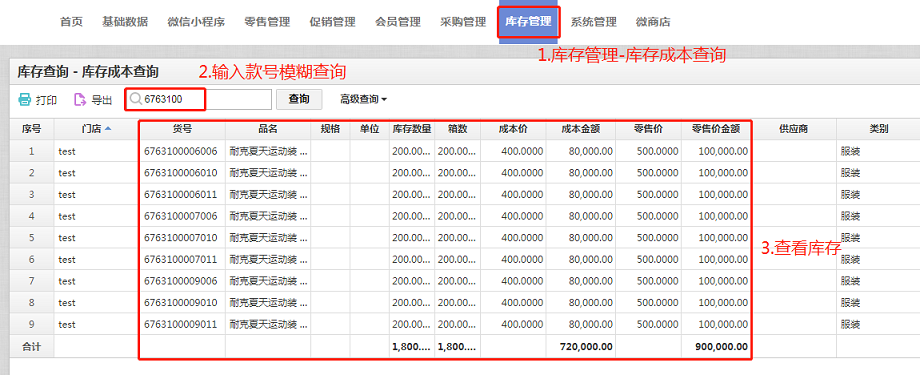
Task: Click the 成本金额 column header
Action: click(x=580, y=130)
